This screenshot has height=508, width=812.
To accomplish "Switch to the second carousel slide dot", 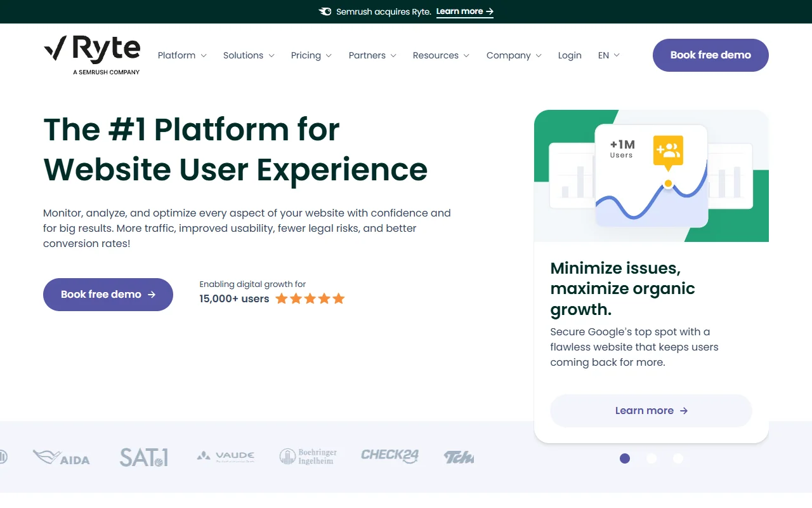I will tap(652, 458).
